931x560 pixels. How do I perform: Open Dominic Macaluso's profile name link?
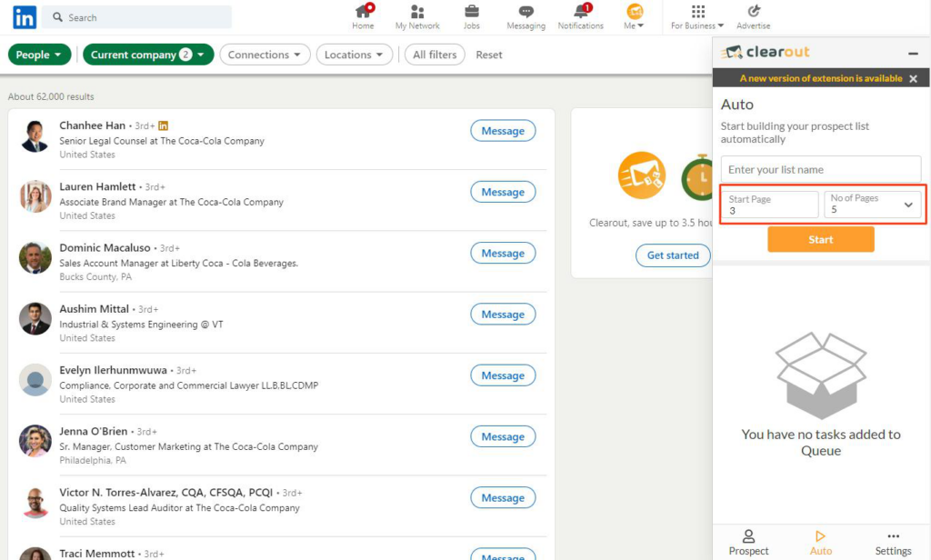point(105,247)
